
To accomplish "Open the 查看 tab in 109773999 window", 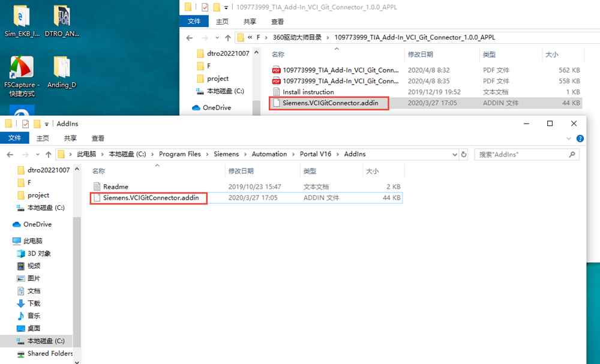I will coord(277,22).
